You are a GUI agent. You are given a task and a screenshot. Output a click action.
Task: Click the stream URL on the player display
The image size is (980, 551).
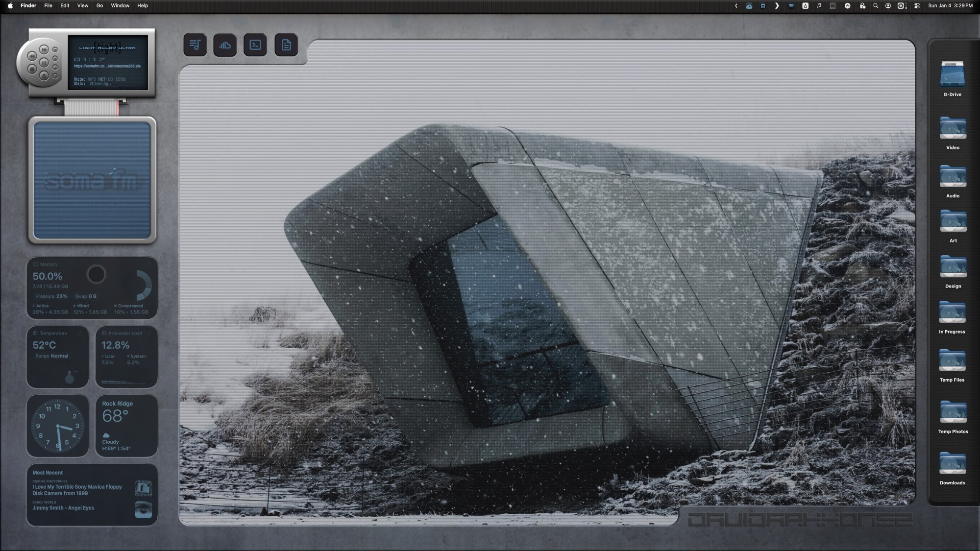107,66
